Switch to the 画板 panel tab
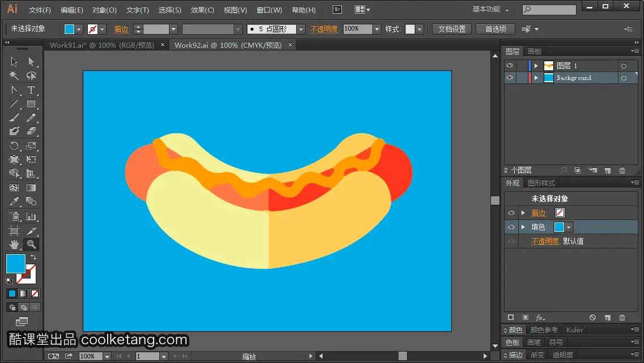Screen dimensions: 644x363 click(x=535, y=52)
